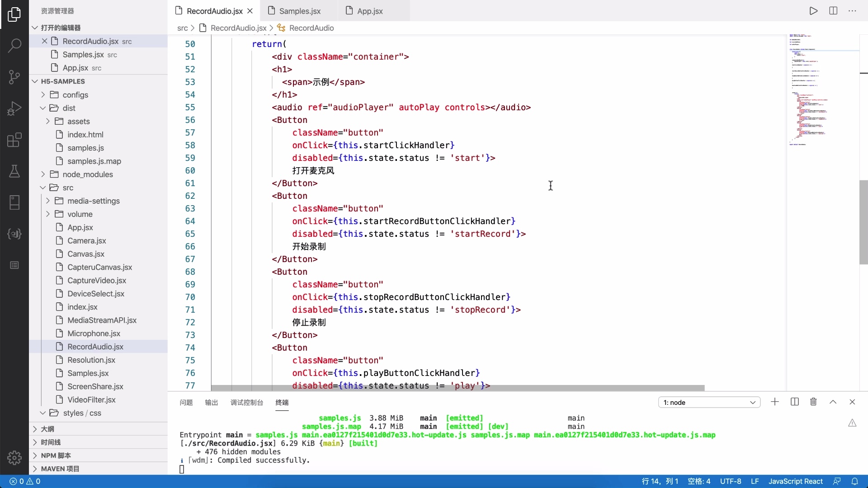Open the Extensions view

[14, 140]
